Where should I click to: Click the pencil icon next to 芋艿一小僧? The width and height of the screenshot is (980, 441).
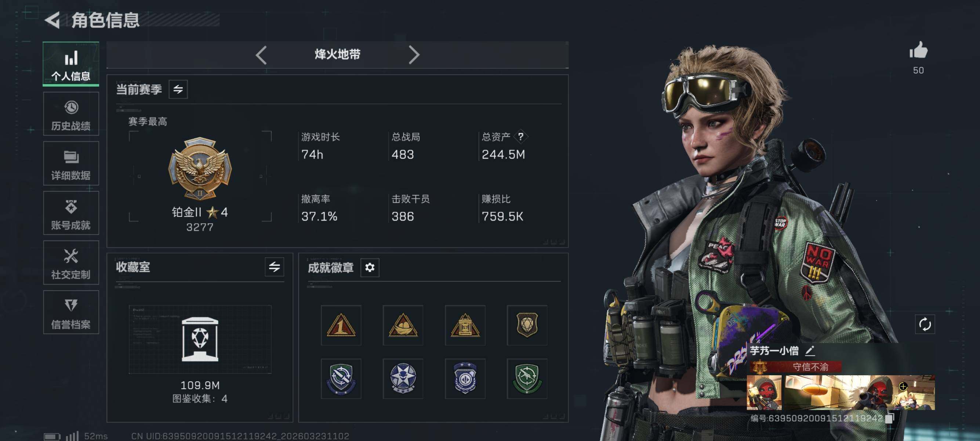click(810, 351)
